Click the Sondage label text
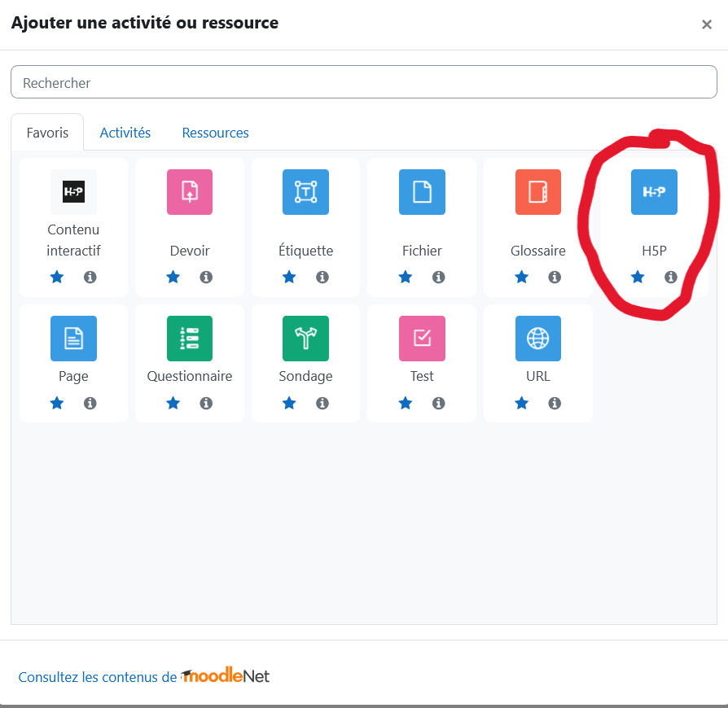 (x=305, y=376)
